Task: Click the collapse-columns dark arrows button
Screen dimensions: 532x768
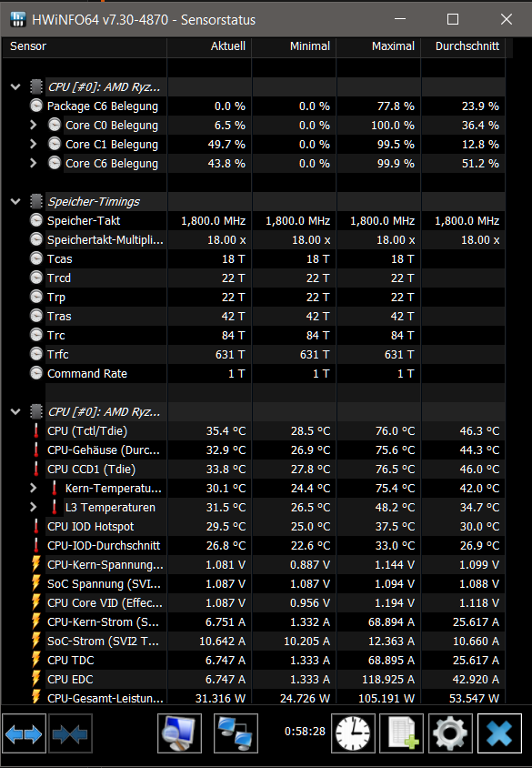Action: [70, 733]
